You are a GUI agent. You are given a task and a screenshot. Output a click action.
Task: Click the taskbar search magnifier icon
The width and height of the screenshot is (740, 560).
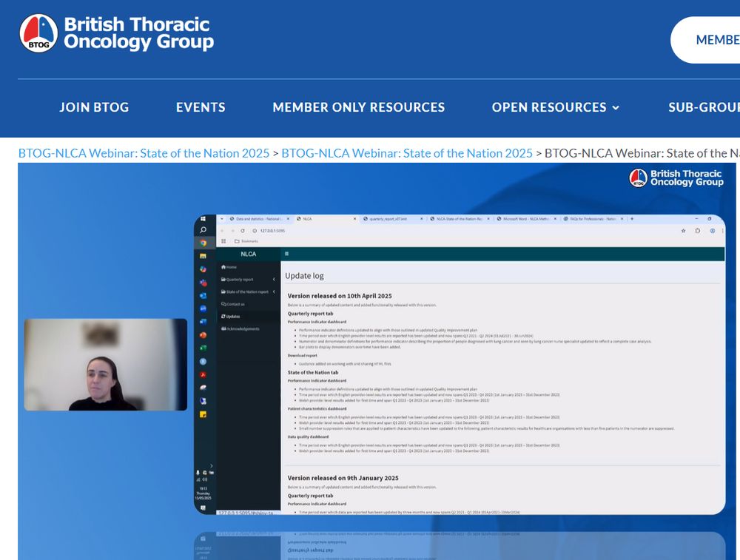(x=203, y=230)
